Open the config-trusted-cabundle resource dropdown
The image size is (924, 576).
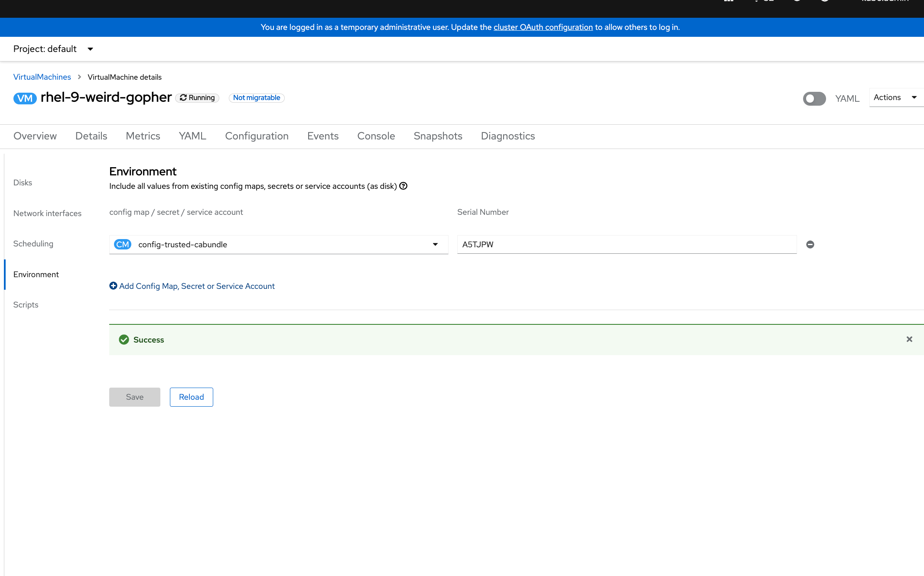pos(435,245)
